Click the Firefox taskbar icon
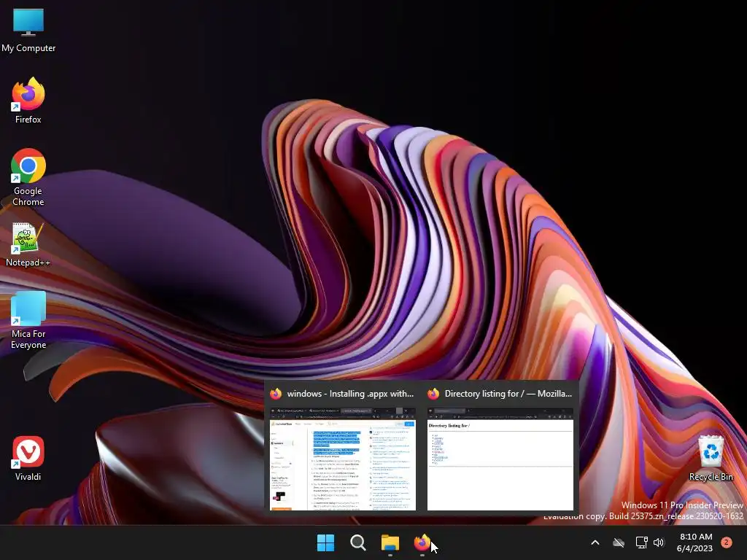Viewport: 747px width, 560px height. 422,542
